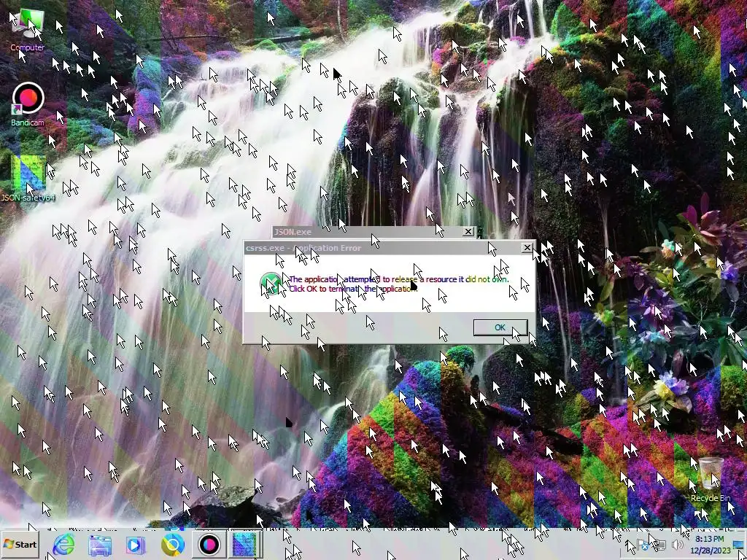Screen dimensions: 747x560
Task: Close the csrss.exe Application Error dialog
Action: (x=527, y=248)
